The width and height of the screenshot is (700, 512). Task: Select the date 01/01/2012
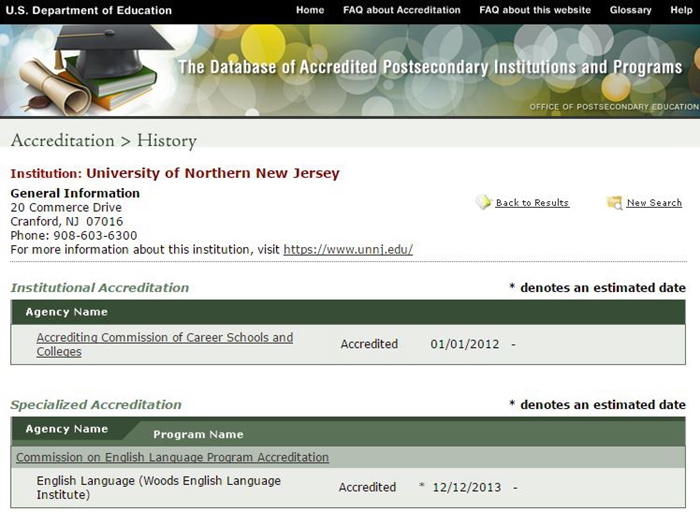465,344
